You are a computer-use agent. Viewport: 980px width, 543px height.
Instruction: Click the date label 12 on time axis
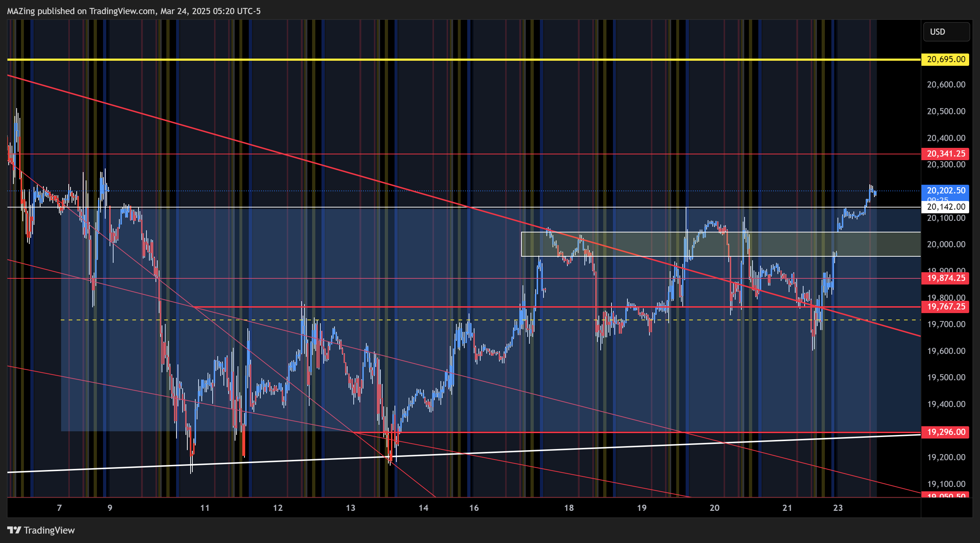click(278, 508)
